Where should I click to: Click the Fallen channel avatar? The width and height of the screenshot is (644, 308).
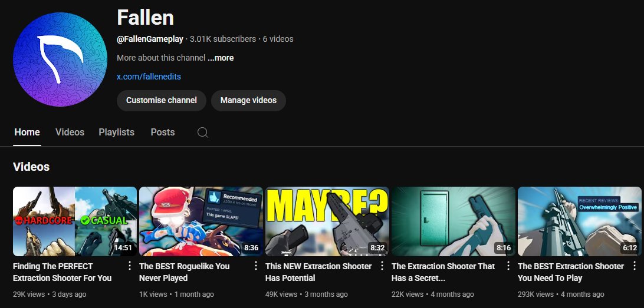pos(60,59)
